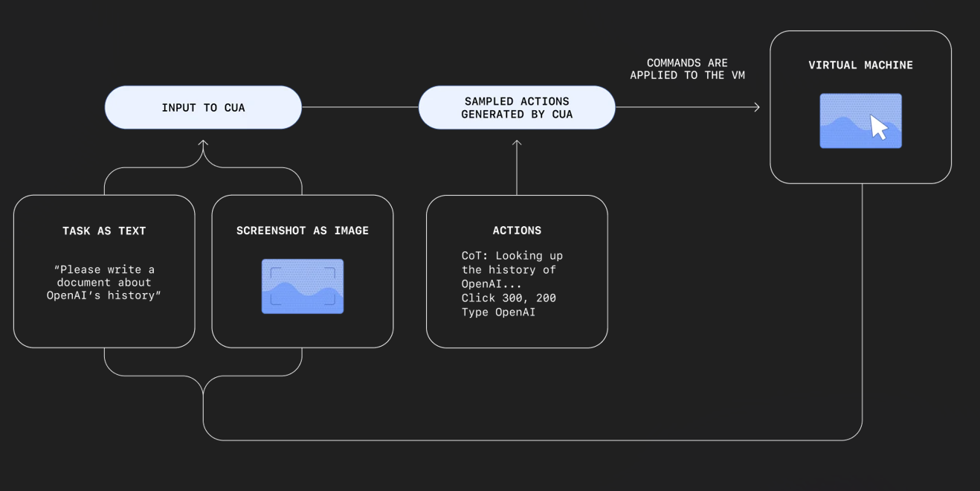Select the blue screenshot thumbnail image
Screen dimensions: 980x491
click(x=303, y=286)
